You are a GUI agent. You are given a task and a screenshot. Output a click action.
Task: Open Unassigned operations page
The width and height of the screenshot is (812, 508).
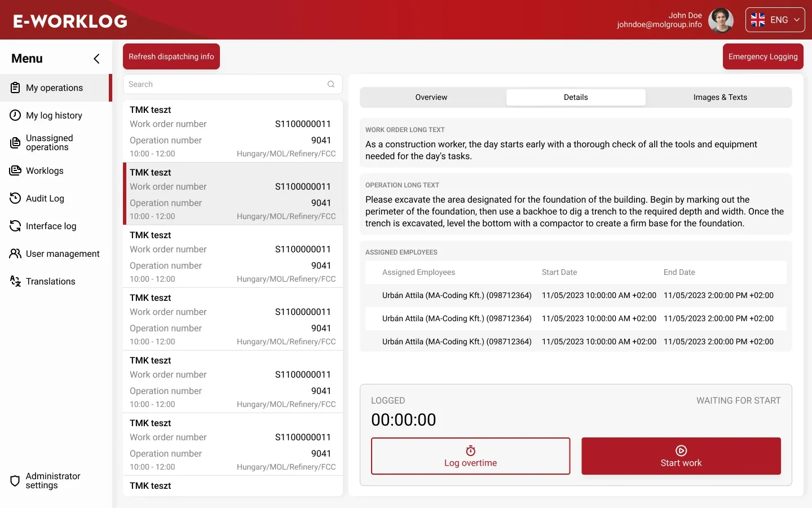[x=56, y=143]
